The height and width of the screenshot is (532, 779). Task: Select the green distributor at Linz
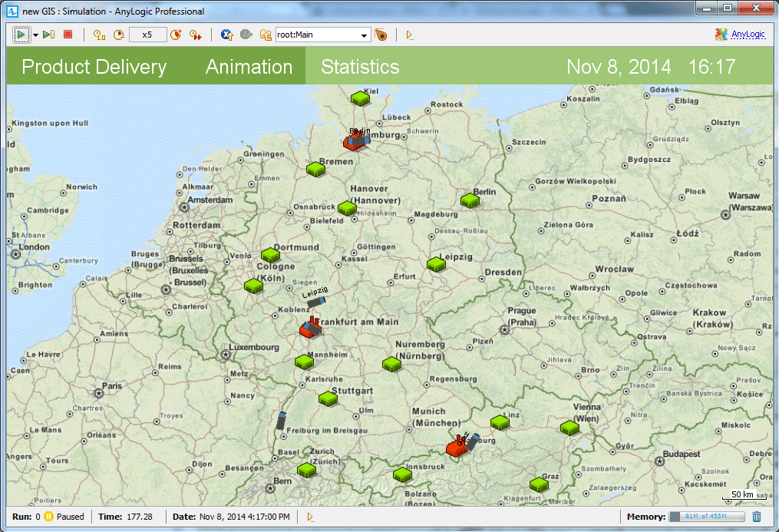click(x=500, y=422)
